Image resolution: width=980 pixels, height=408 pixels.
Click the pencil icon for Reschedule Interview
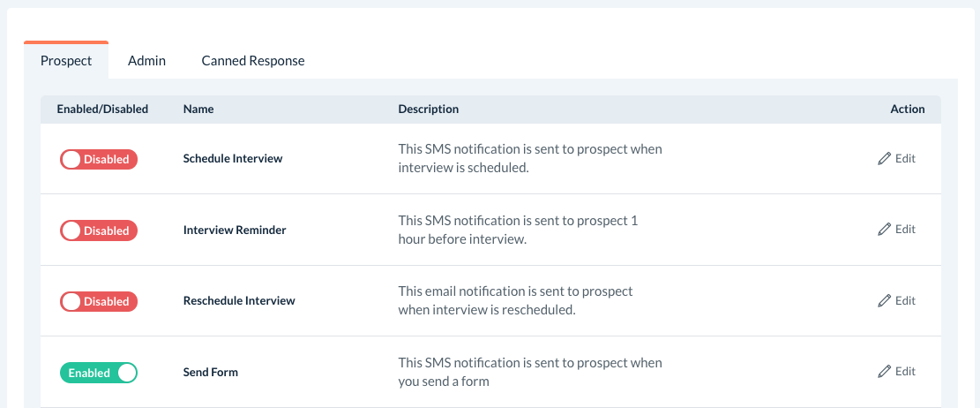(885, 301)
